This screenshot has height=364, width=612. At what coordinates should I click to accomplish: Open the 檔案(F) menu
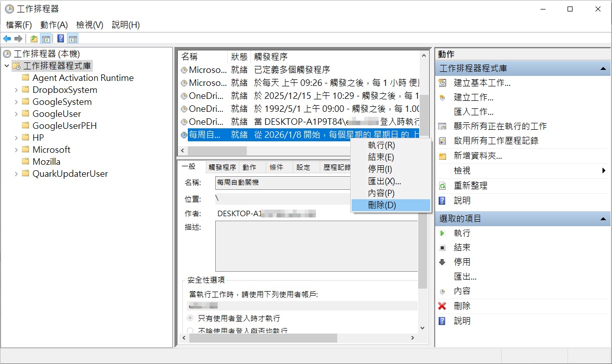click(x=19, y=24)
